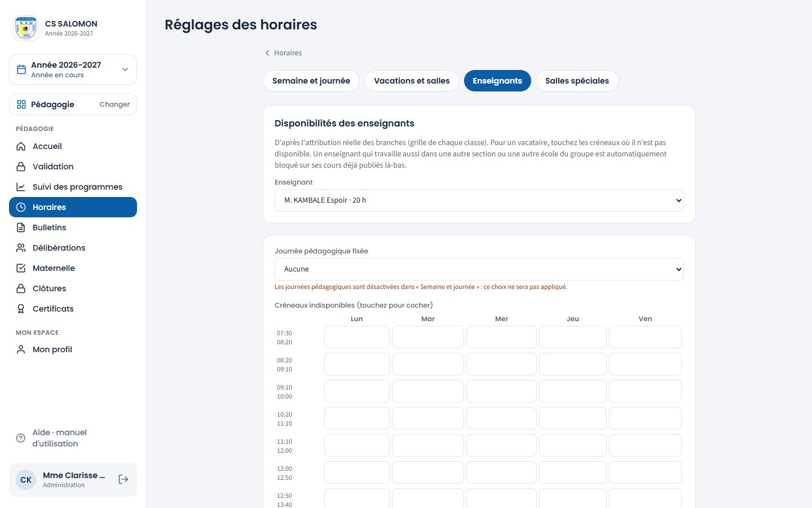
Task: Open the Mon profil page
Action: click(x=73, y=349)
